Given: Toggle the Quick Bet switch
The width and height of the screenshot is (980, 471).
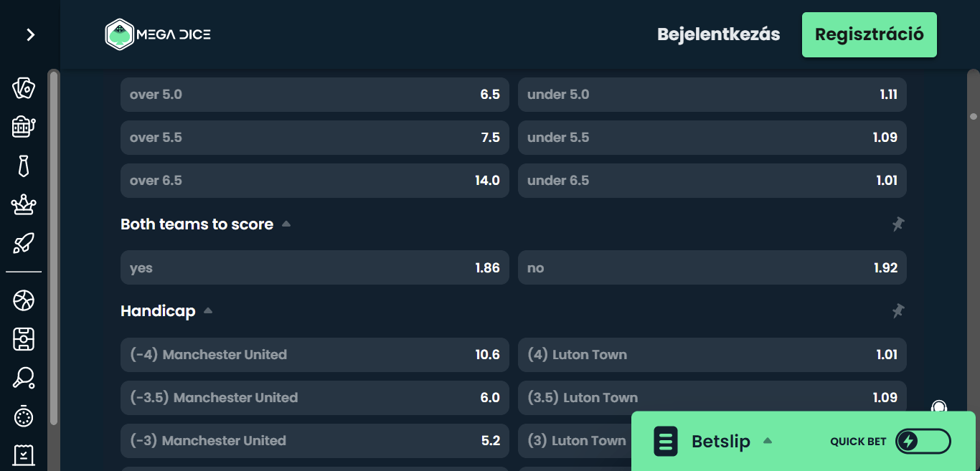Looking at the screenshot, I should click(923, 442).
